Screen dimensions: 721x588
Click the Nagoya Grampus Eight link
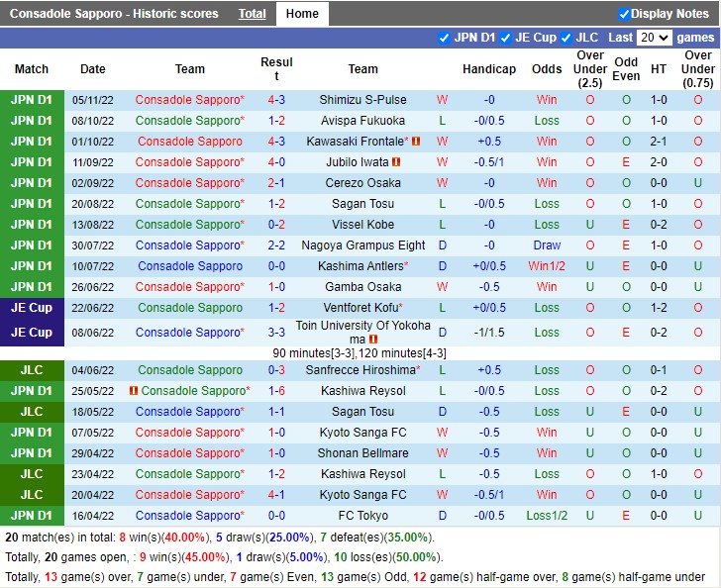coord(362,245)
